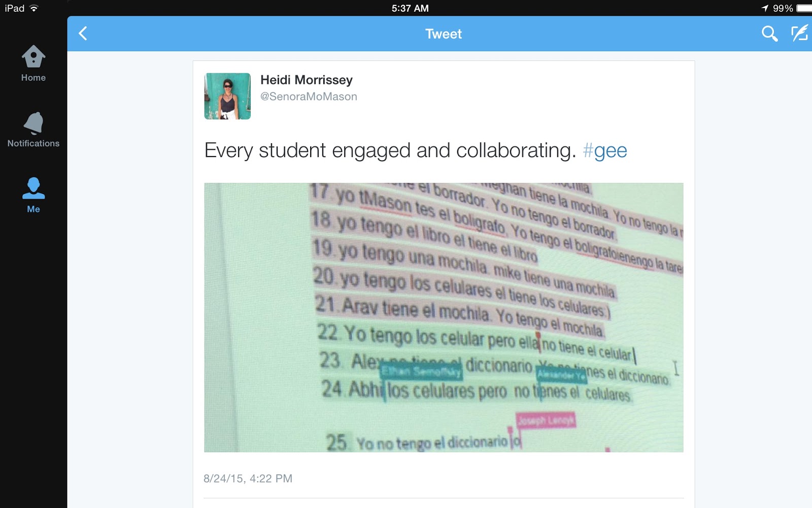Open Heidi Morrissey's profile name
Viewport: 812px width, 508px height.
[x=307, y=80]
